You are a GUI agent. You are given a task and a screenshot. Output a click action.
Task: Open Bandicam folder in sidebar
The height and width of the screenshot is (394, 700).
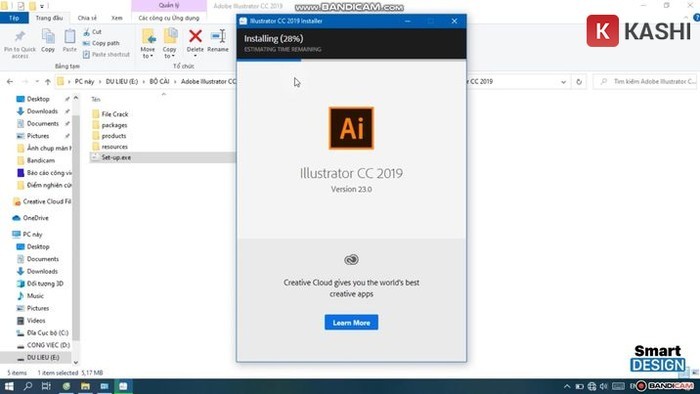41,160
